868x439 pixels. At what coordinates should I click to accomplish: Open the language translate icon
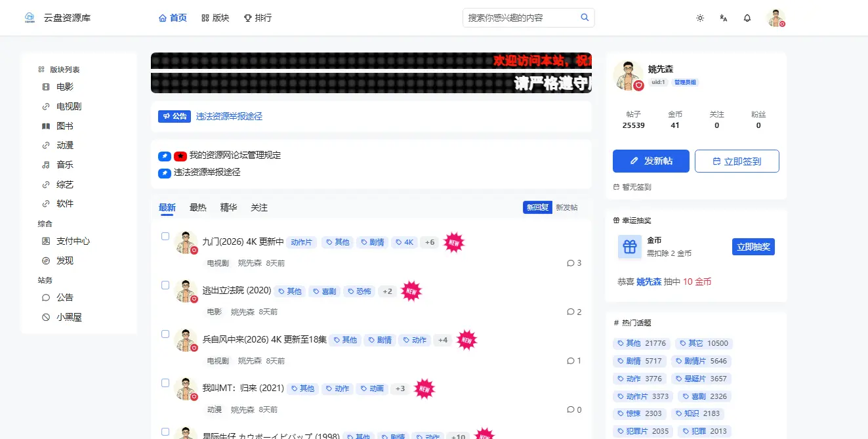724,18
